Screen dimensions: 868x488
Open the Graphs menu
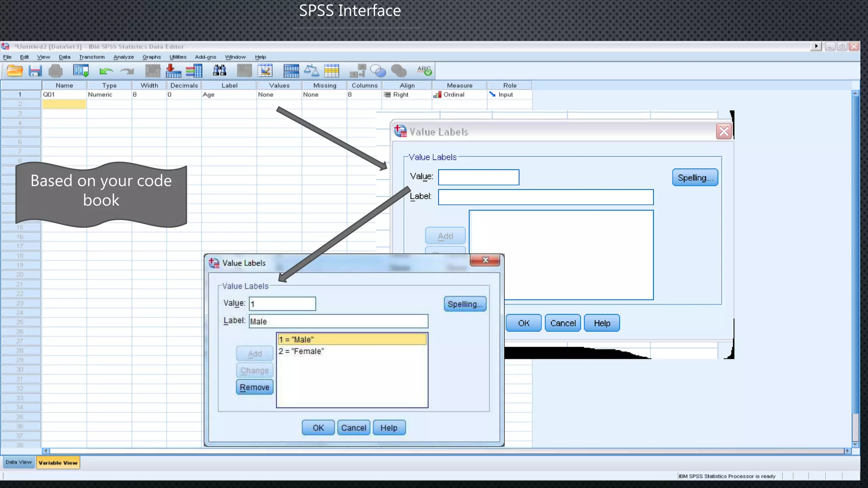coord(151,57)
